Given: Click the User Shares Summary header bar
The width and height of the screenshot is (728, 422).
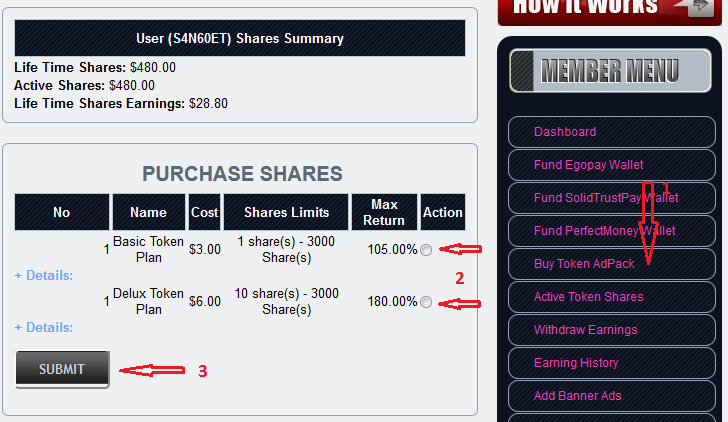Looking at the screenshot, I should click(240, 39).
